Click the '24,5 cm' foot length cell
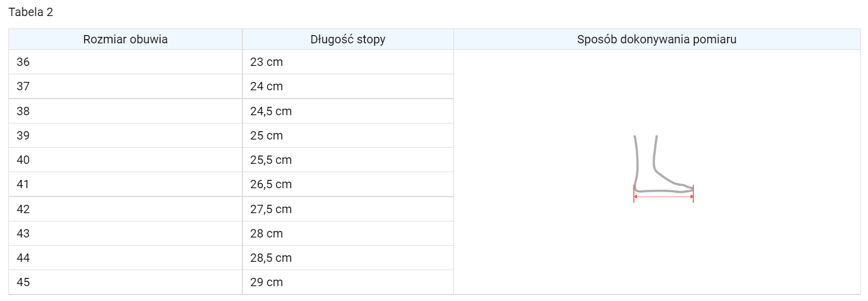This screenshot has height=301, width=868. click(x=271, y=111)
